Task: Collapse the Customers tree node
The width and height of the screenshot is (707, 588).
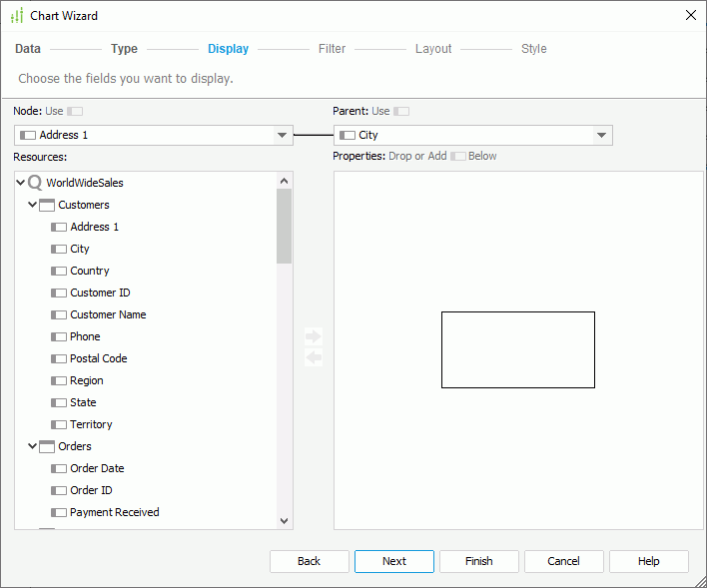Action: (33, 205)
